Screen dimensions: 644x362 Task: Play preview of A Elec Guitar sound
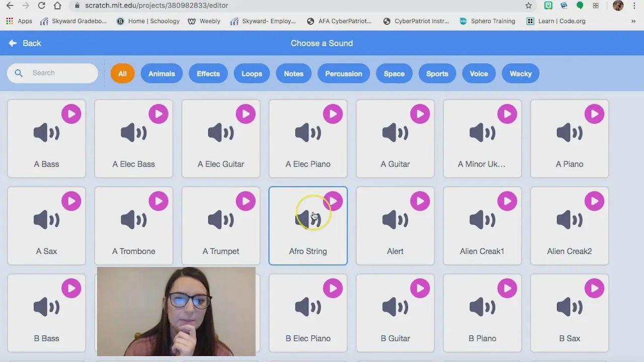click(x=246, y=114)
